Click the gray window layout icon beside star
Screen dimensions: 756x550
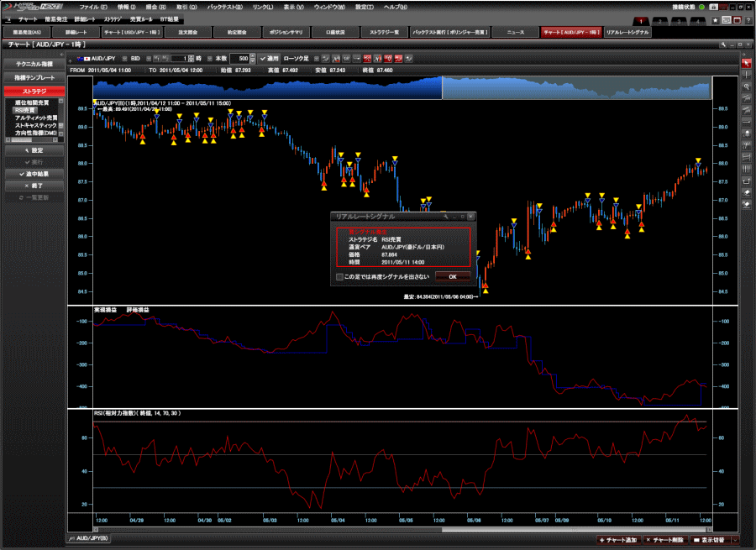[726, 20]
